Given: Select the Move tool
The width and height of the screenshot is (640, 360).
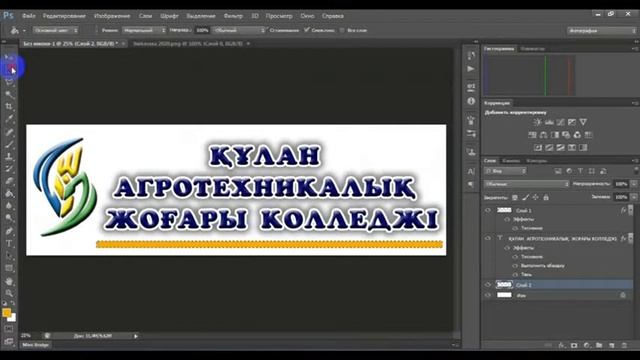Looking at the screenshot, I should coord(9,57).
